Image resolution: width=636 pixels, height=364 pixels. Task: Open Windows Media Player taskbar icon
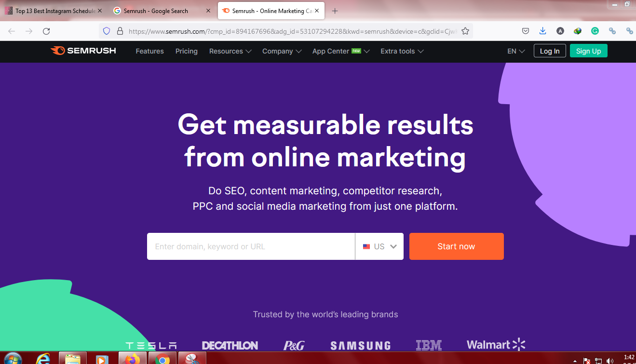tap(102, 359)
